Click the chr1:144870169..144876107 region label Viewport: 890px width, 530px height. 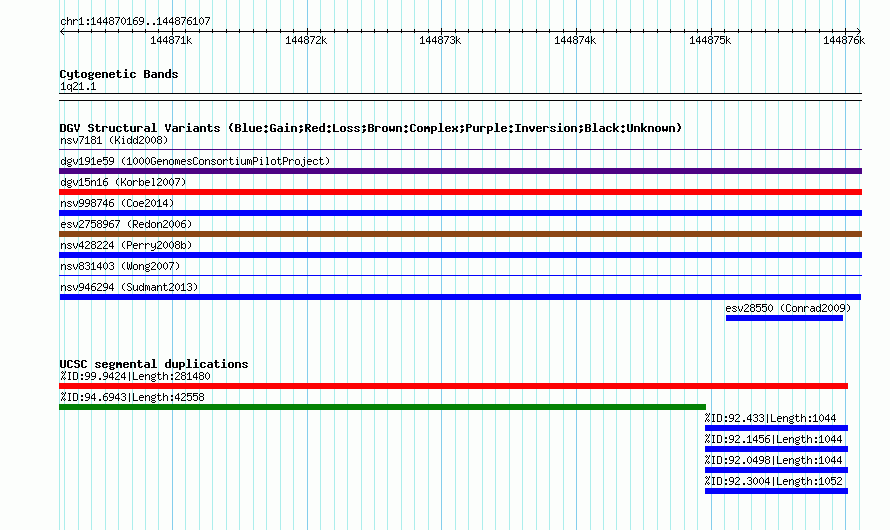(135, 21)
